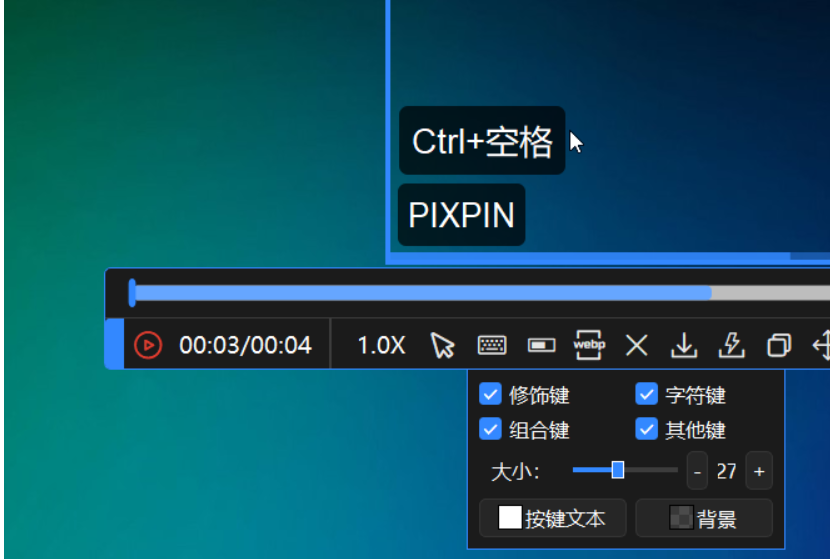Image resolution: width=830 pixels, height=559 pixels.
Task: Click the playback timeline progress bar
Action: (480, 293)
